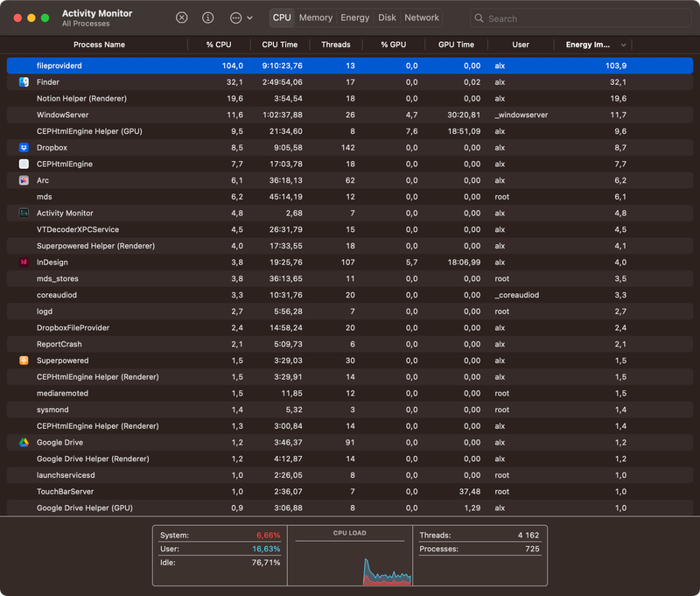Click the InDesign icon in process list

point(24,263)
